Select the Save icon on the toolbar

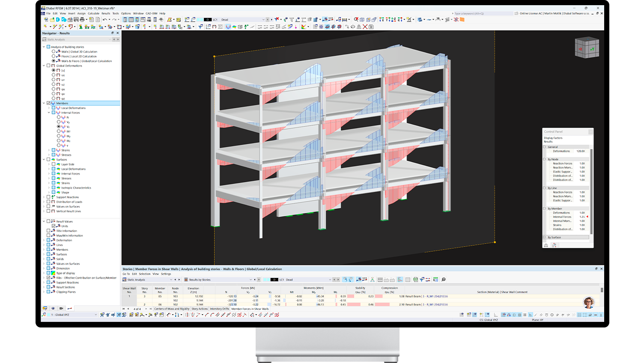click(76, 20)
